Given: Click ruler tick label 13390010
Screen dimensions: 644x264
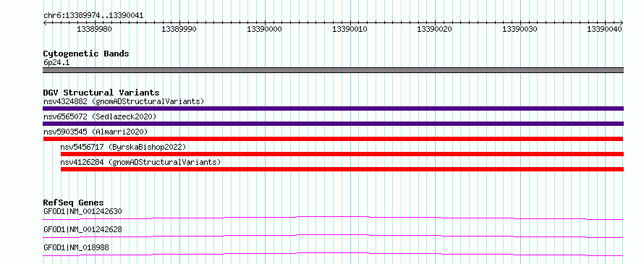Looking at the screenshot, I should (349, 29).
